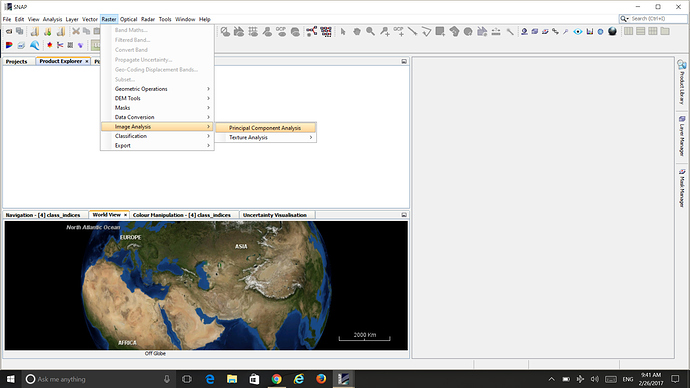Expand the Geometric Operations submenu

pyautogui.click(x=158, y=89)
